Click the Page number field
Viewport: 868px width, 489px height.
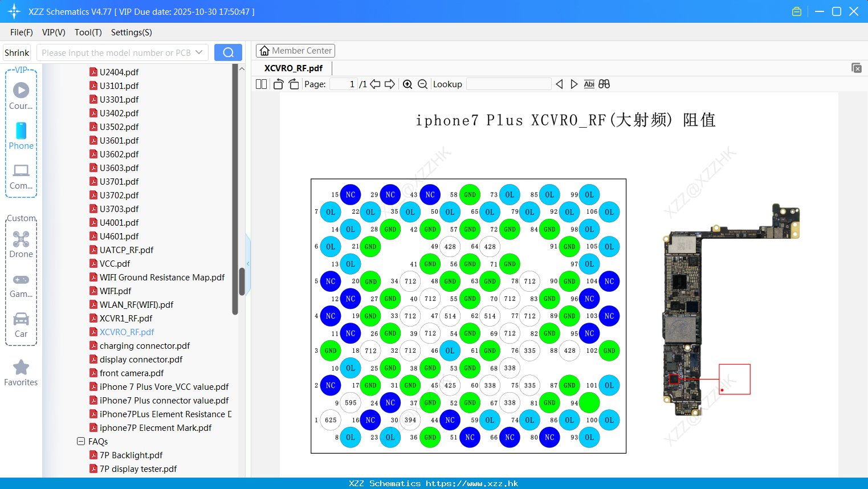click(x=344, y=84)
